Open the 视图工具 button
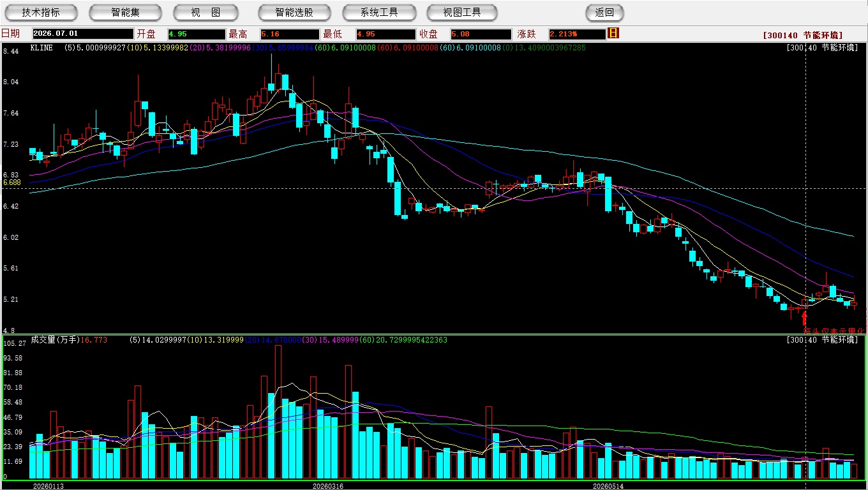Viewport: 868px width, 490px height. tap(463, 12)
